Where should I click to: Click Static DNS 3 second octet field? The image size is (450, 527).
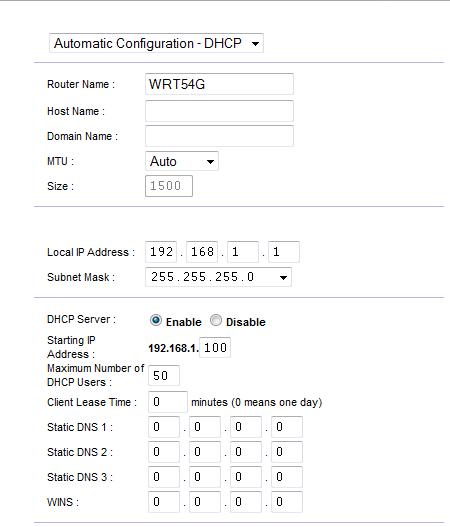tap(205, 477)
